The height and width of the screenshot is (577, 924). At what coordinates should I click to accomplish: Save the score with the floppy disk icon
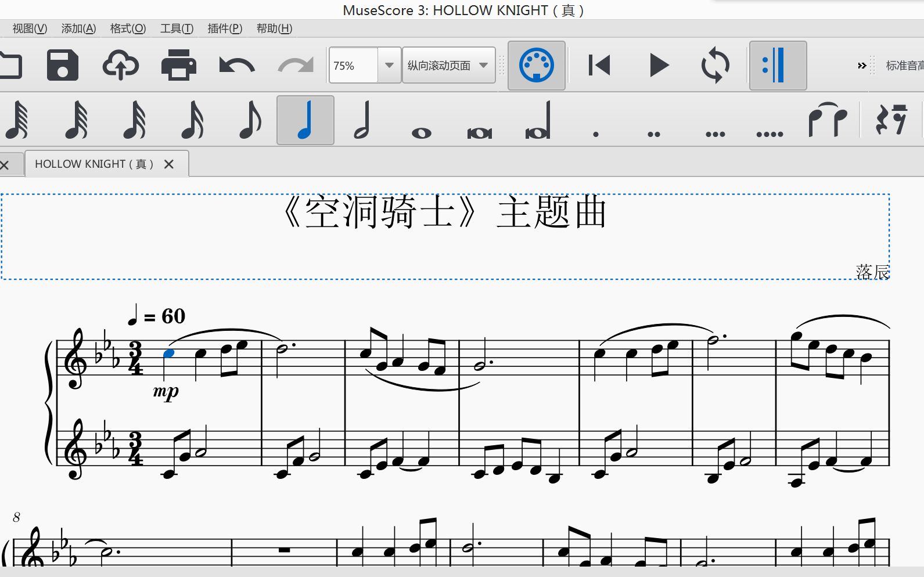pyautogui.click(x=63, y=65)
